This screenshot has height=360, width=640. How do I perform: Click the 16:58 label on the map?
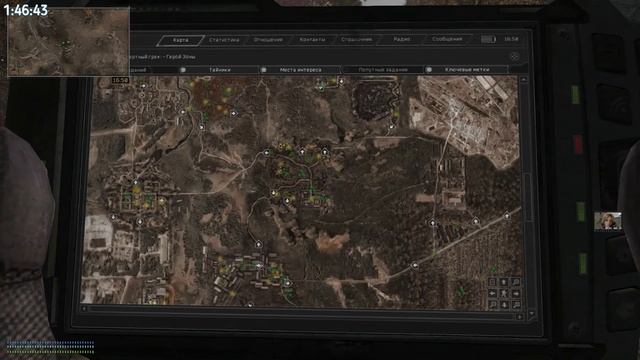point(120,80)
